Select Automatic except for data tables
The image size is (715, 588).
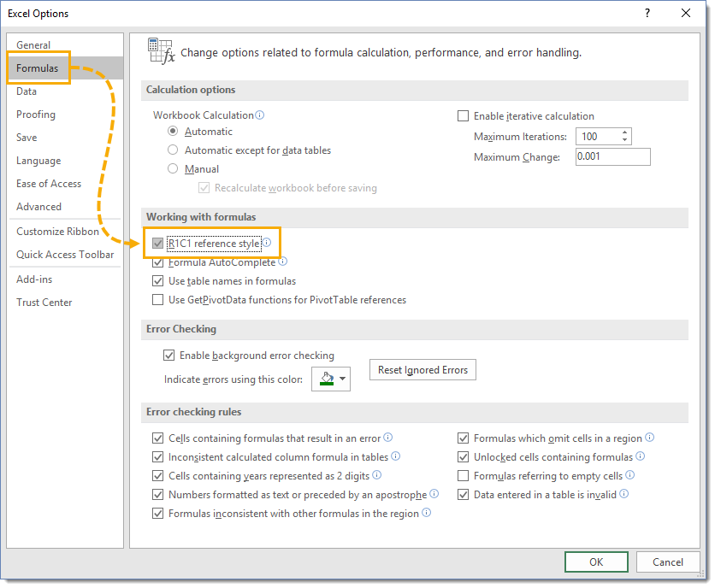pyautogui.click(x=173, y=150)
